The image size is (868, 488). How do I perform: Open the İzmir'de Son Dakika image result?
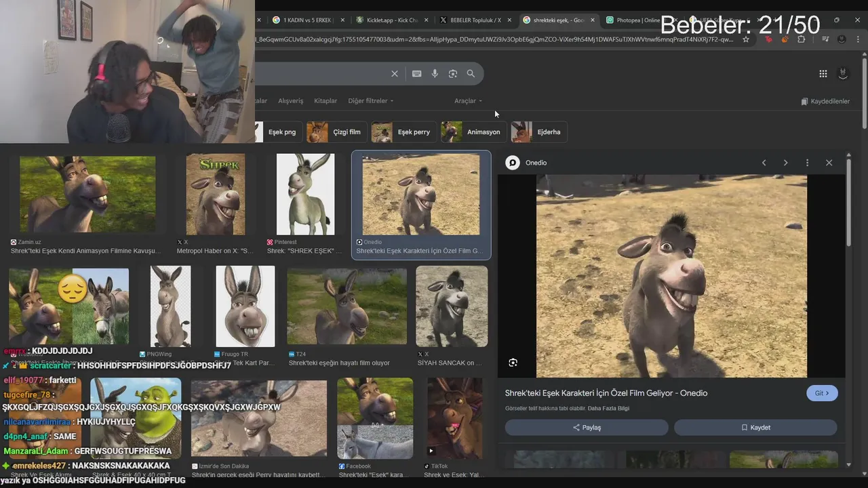click(259, 418)
